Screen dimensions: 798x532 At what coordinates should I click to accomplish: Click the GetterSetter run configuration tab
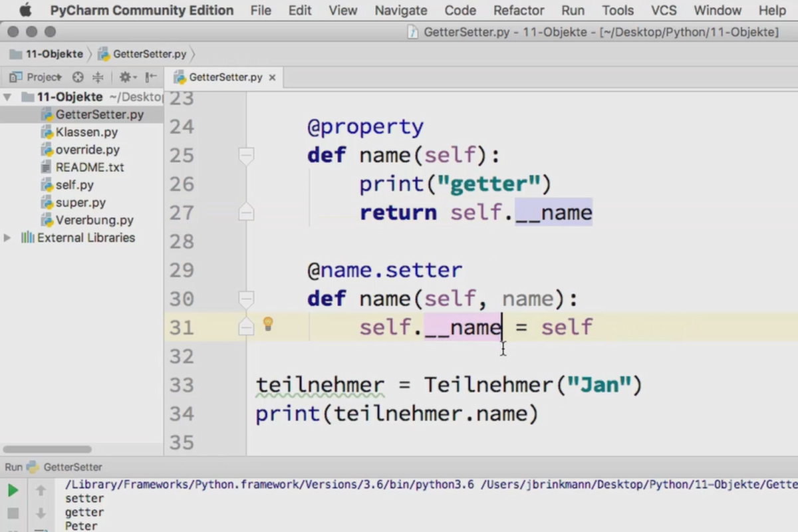tap(65, 467)
